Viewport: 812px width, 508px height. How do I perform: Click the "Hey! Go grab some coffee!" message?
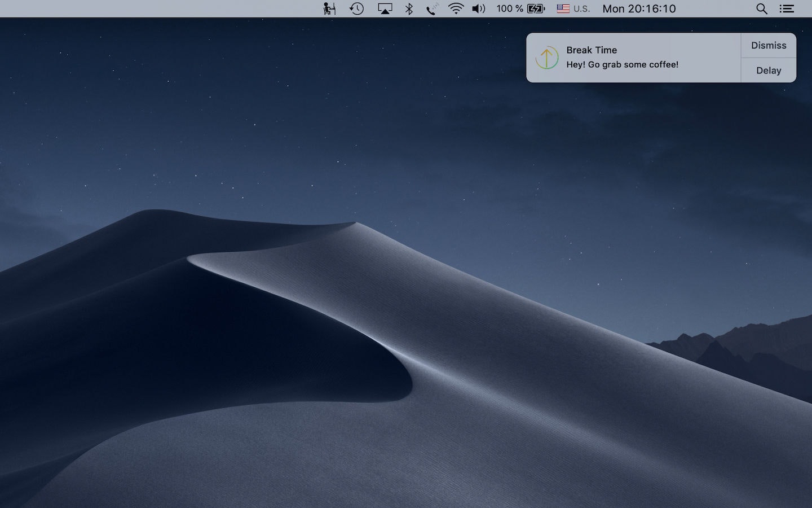coord(622,64)
